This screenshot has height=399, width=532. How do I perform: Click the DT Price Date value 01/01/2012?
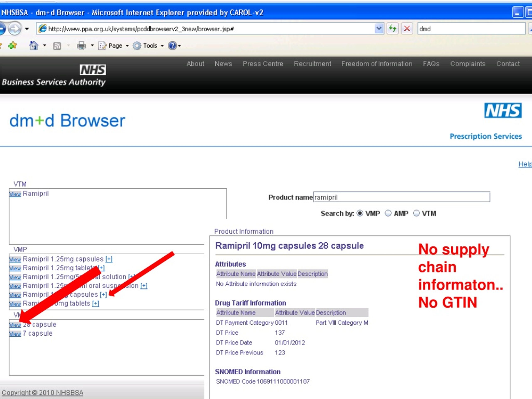(290, 342)
